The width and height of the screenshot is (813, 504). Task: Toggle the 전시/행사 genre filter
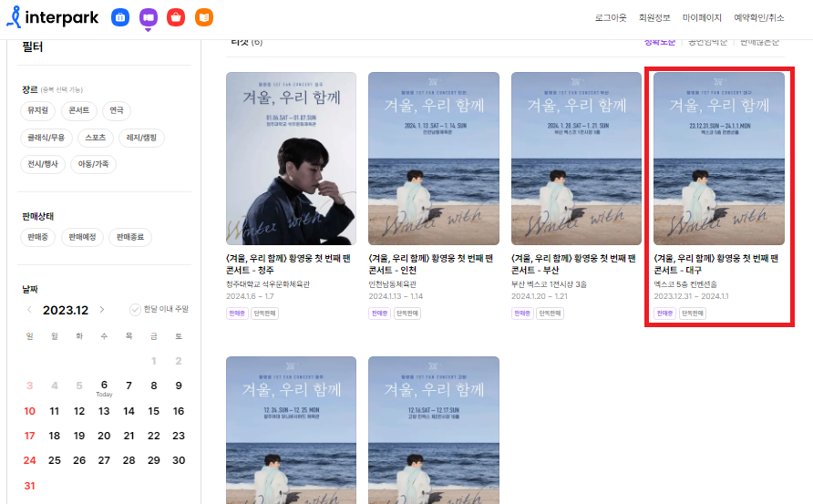(43, 164)
